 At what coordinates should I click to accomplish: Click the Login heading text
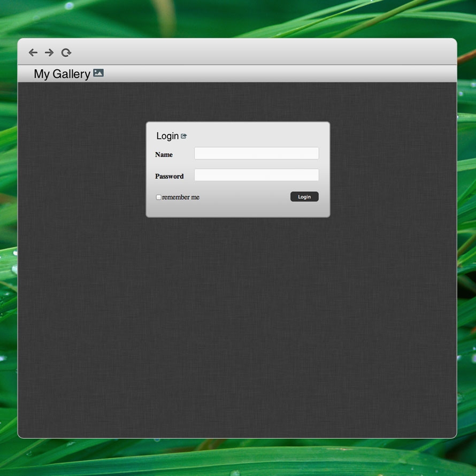pos(167,136)
